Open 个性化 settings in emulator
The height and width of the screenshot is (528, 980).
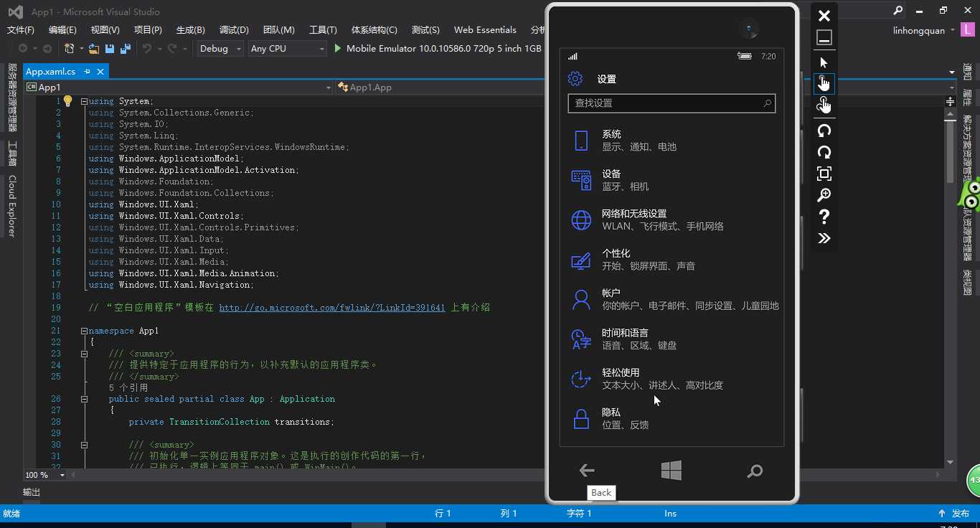[x=672, y=260]
